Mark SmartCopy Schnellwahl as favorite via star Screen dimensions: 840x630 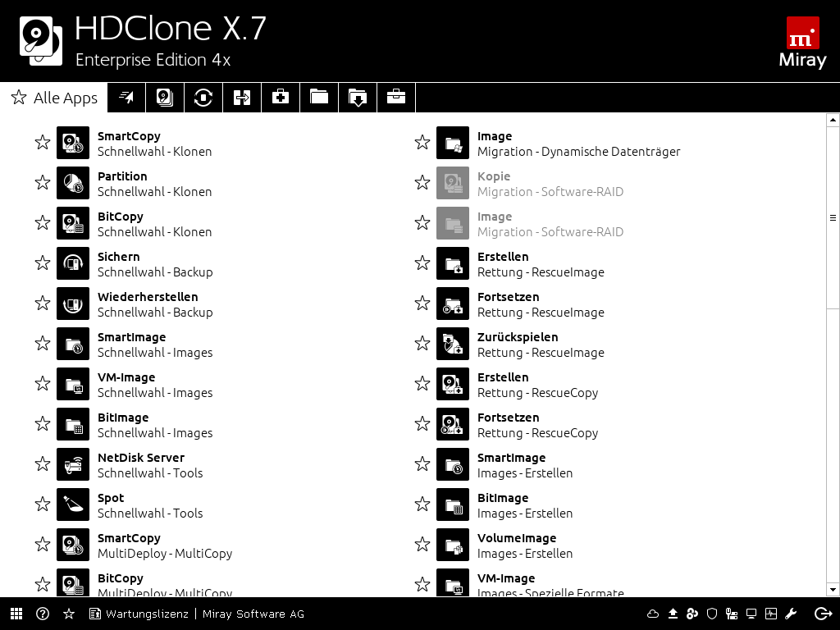click(43, 143)
